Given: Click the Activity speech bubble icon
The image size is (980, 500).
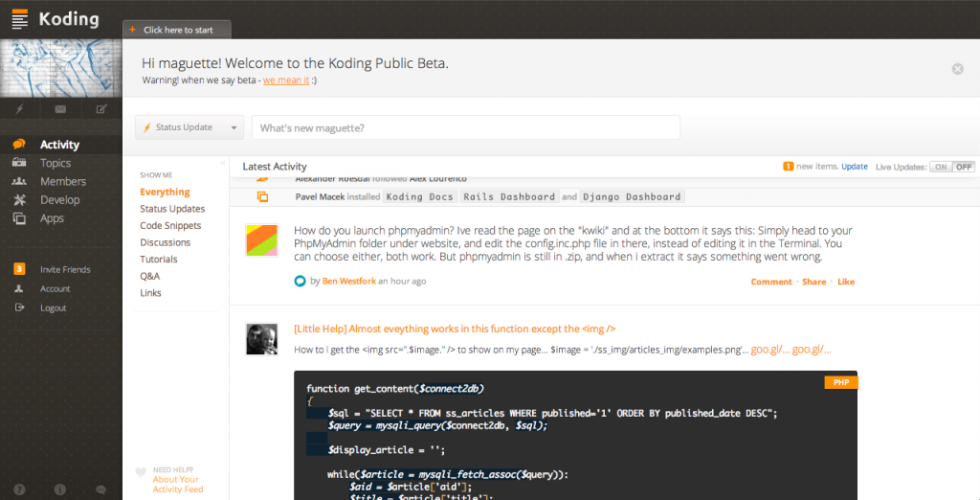Looking at the screenshot, I should (x=19, y=145).
